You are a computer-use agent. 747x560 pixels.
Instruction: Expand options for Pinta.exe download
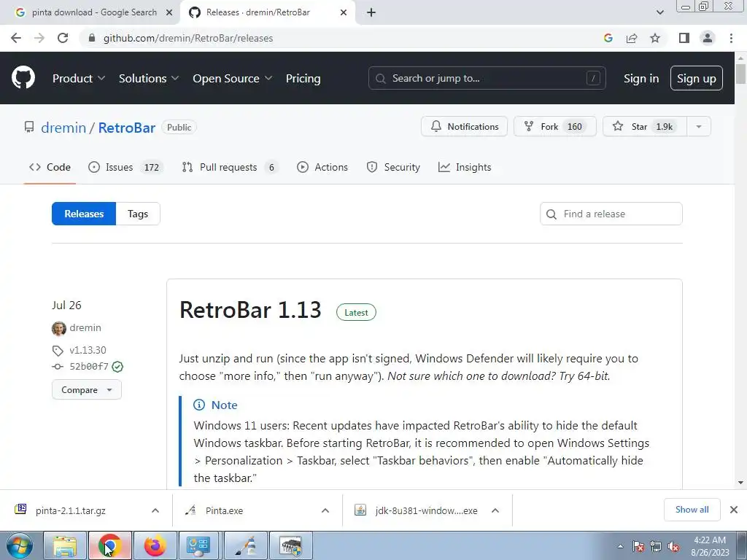click(x=325, y=510)
